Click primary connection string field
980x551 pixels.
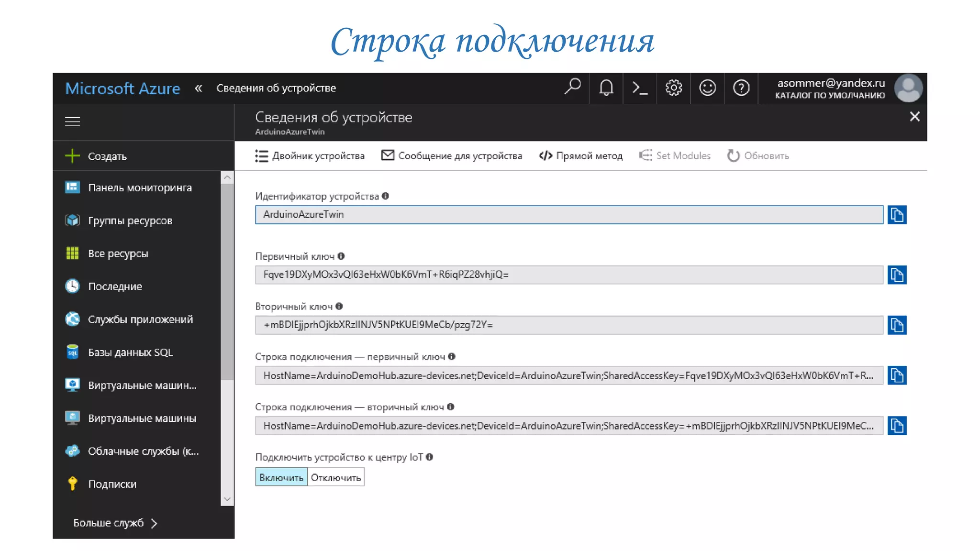569,375
